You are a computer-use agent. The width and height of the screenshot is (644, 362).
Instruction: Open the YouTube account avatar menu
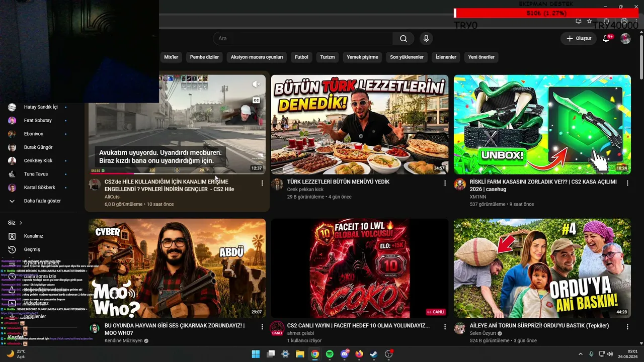625,39
